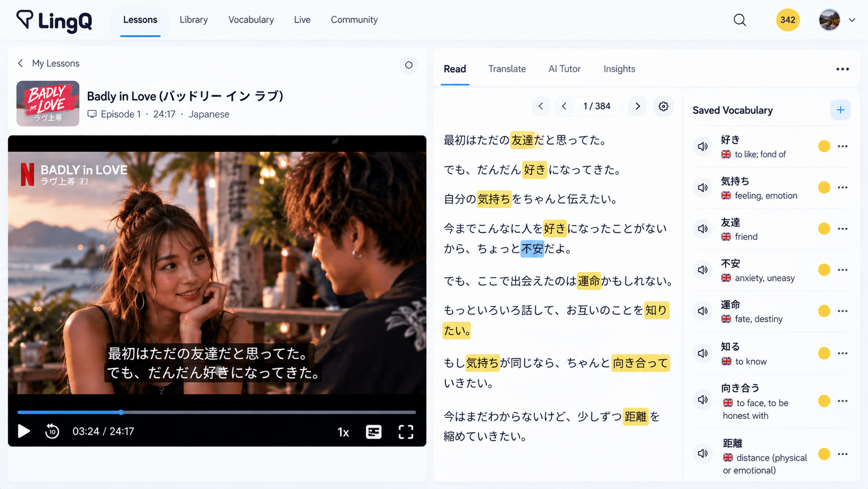The width and height of the screenshot is (868, 489).
Task: Open the 342 points badge
Action: tap(788, 20)
